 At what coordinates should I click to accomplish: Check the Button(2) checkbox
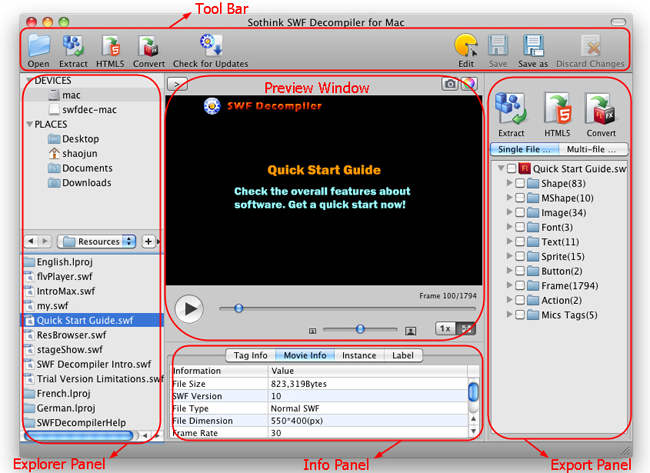click(520, 271)
